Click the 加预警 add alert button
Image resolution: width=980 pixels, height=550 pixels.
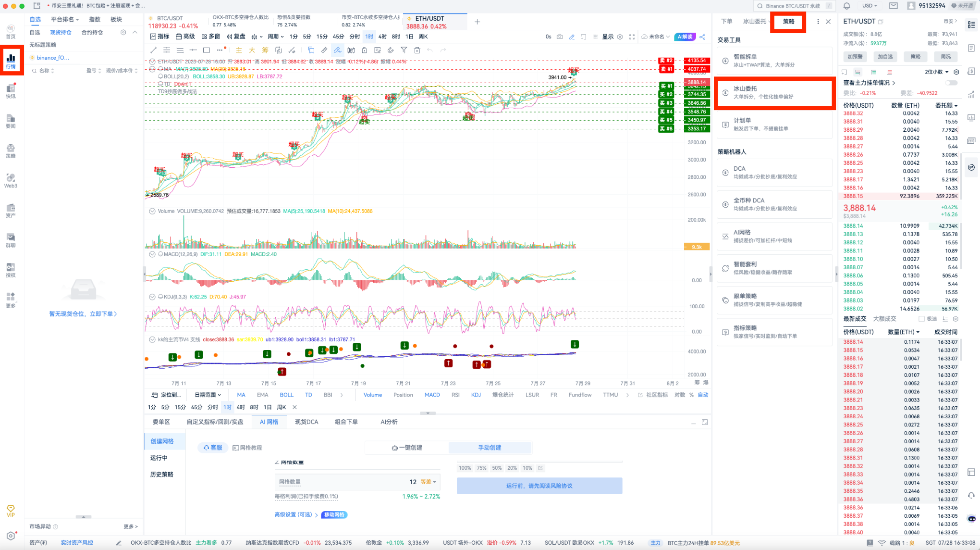pos(855,57)
